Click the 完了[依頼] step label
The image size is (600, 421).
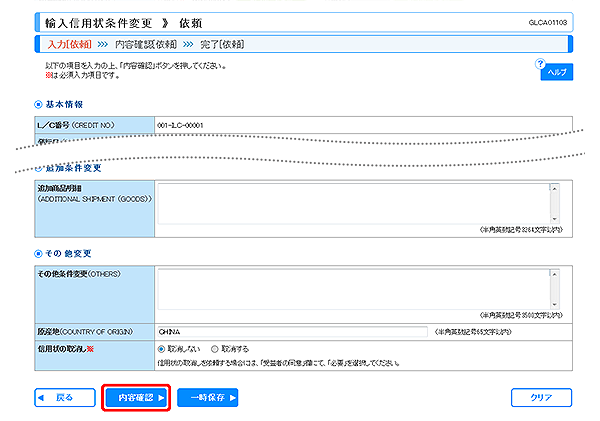pyautogui.click(x=222, y=44)
